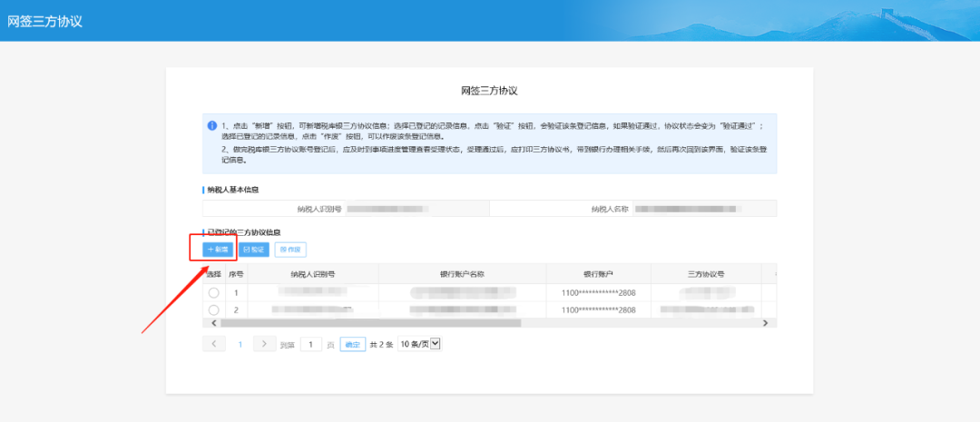Click the 作废 (void) button
Image resolution: width=980 pixels, height=422 pixels.
(290, 250)
